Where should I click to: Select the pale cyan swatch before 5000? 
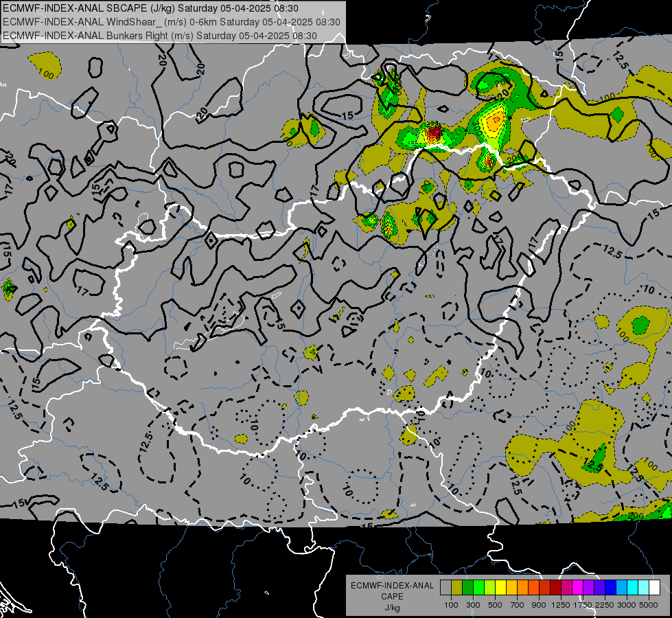pos(644,588)
